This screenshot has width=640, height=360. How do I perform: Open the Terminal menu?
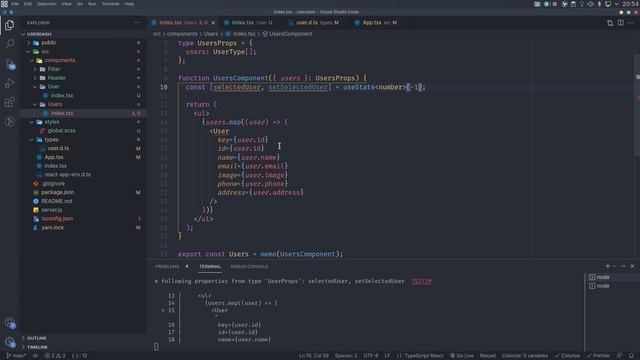[x=111, y=4]
